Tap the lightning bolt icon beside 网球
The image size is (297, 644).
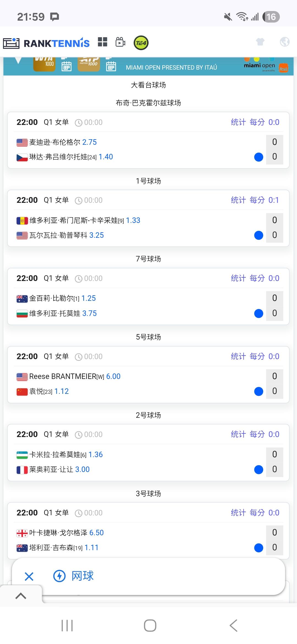pos(59,576)
